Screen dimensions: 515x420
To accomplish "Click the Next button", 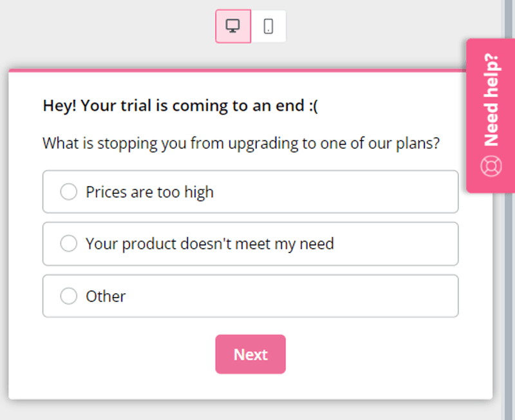I will [250, 354].
